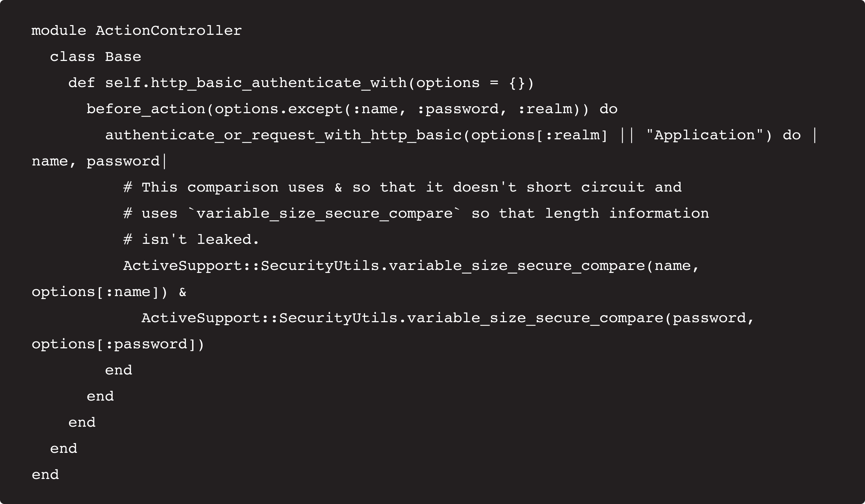
Task: Select the ActionController module name
Action: coord(168,30)
